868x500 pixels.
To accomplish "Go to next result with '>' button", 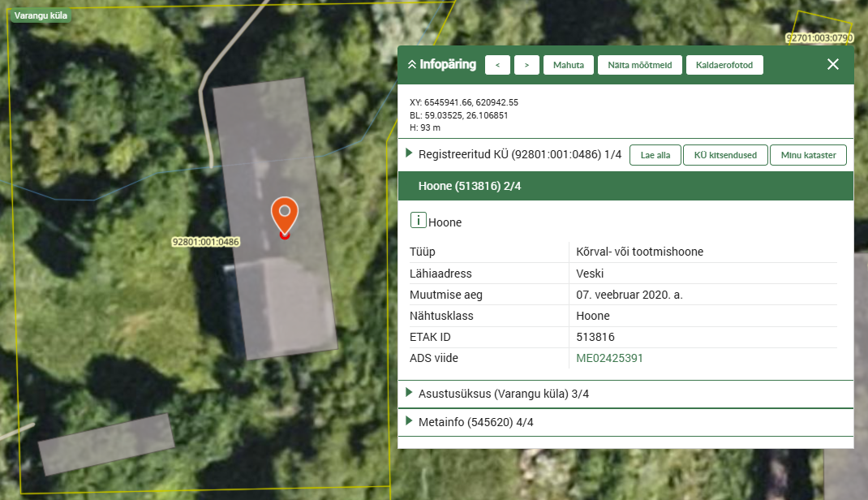I will click(x=526, y=65).
